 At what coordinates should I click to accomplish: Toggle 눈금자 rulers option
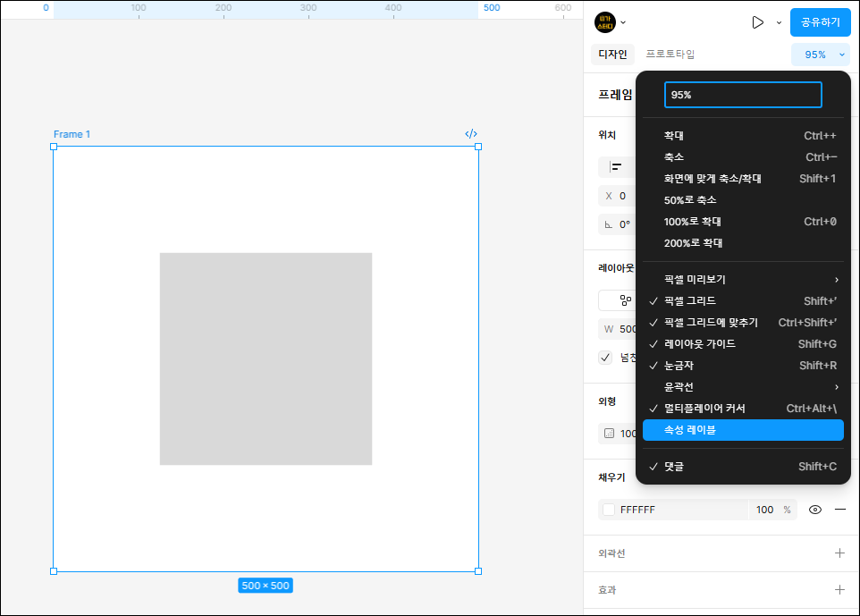743,366
